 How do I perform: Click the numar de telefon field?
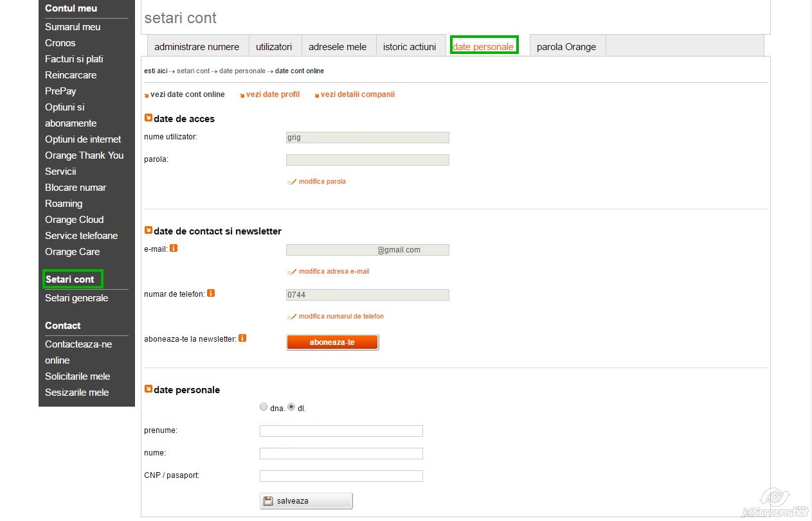pyautogui.click(x=368, y=295)
